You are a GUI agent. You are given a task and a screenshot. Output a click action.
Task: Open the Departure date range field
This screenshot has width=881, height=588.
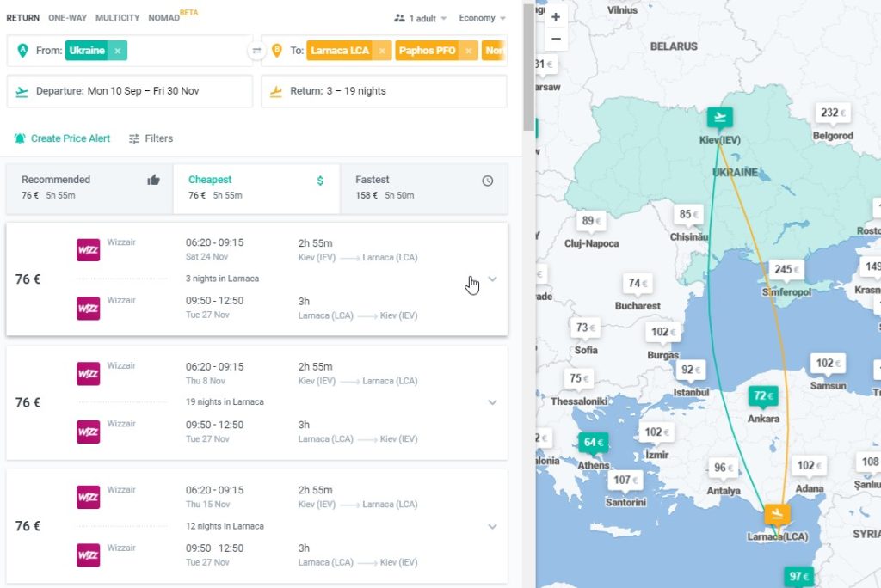(130, 91)
